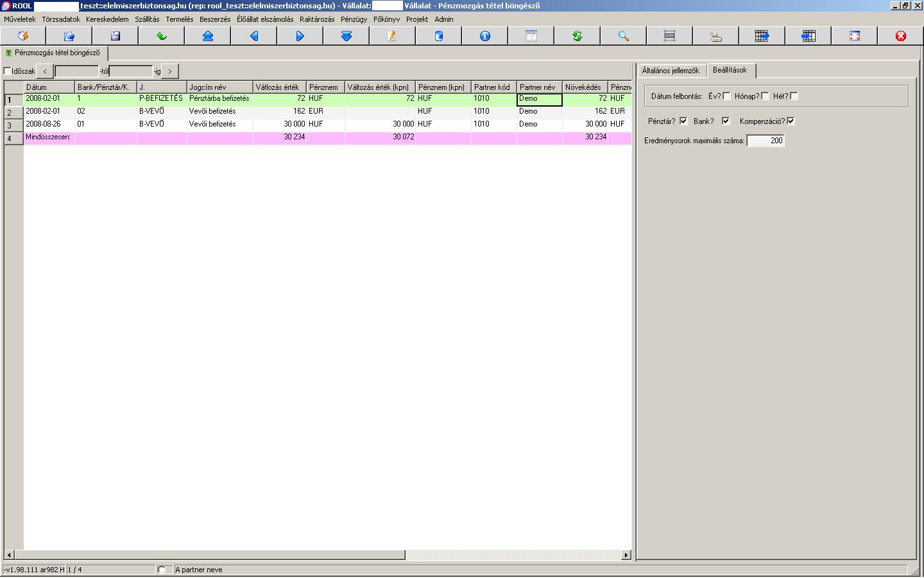Screen dimensions: 924x578
Task: Click the horizontal scrollbar left arrow
Action: click(x=9, y=555)
